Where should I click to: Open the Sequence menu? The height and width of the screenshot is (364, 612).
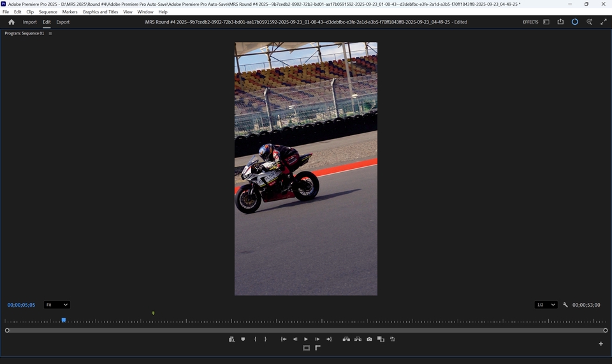pos(48,12)
